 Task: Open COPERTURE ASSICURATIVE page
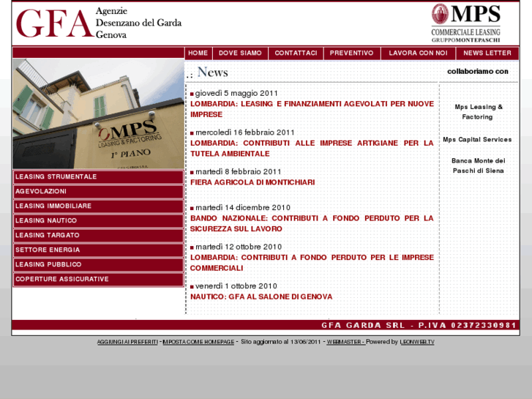(98, 279)
